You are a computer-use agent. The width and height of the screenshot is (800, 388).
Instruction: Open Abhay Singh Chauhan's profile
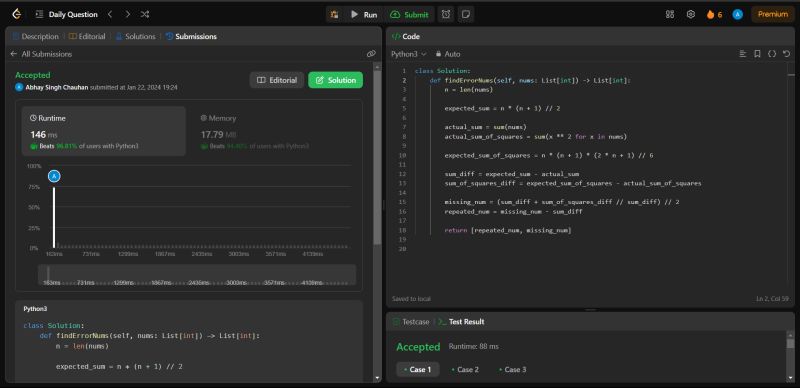pos(57,87)
